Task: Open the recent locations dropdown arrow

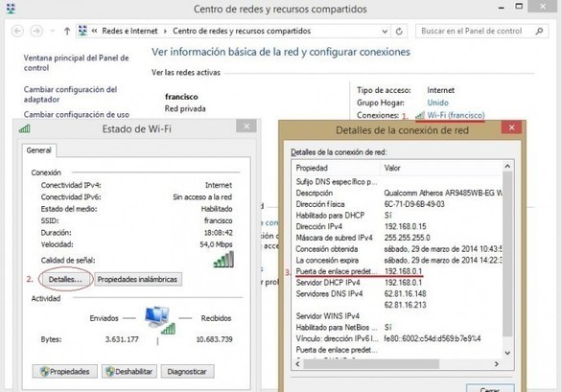Action: [x=53, y=32]
